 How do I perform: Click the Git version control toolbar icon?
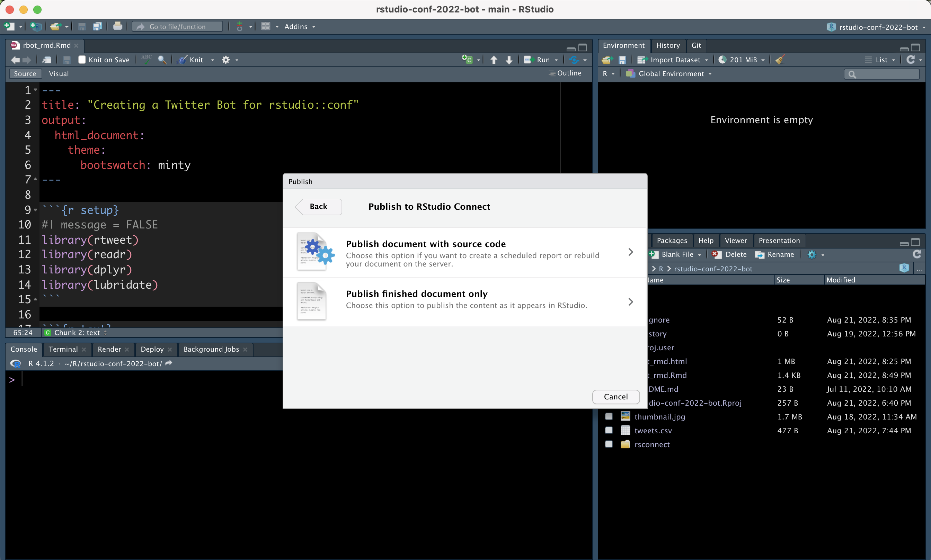tap(239, 26)
